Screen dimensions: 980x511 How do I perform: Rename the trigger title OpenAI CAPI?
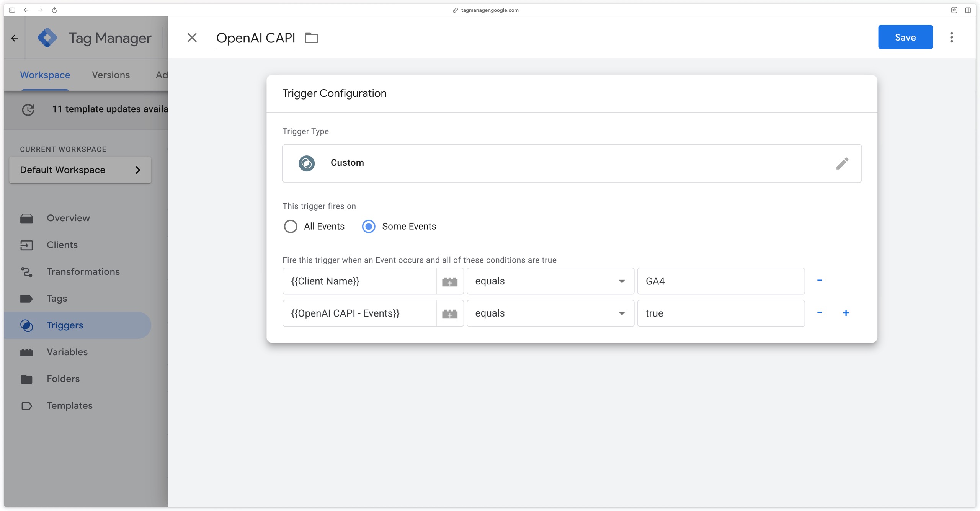pos(255,38)
